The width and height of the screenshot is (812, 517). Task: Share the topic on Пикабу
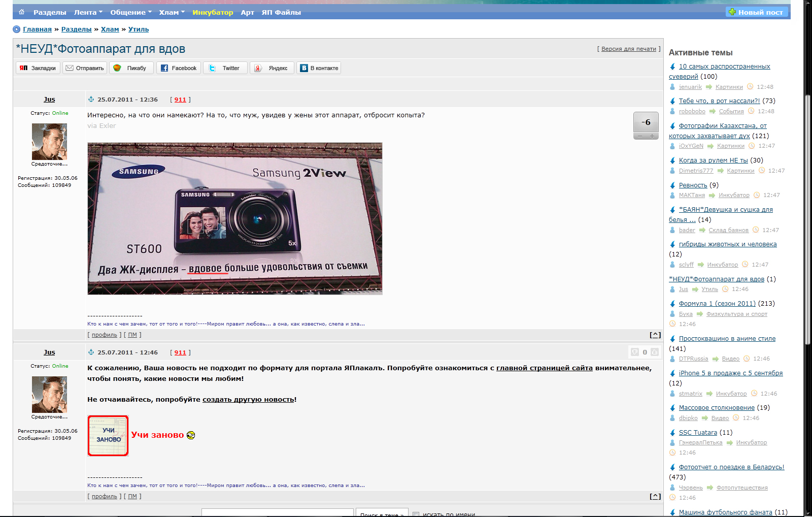coord(131,68)
